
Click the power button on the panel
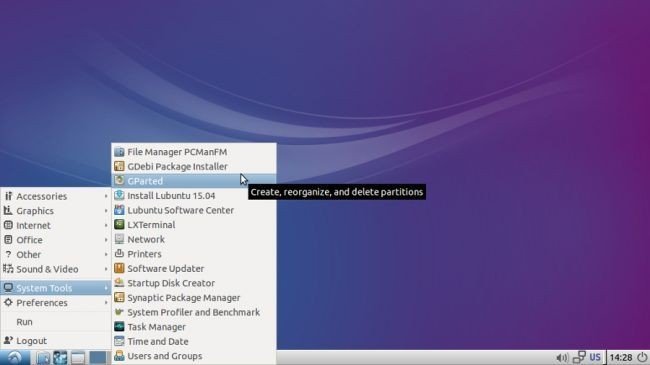[x=642, y=357]
